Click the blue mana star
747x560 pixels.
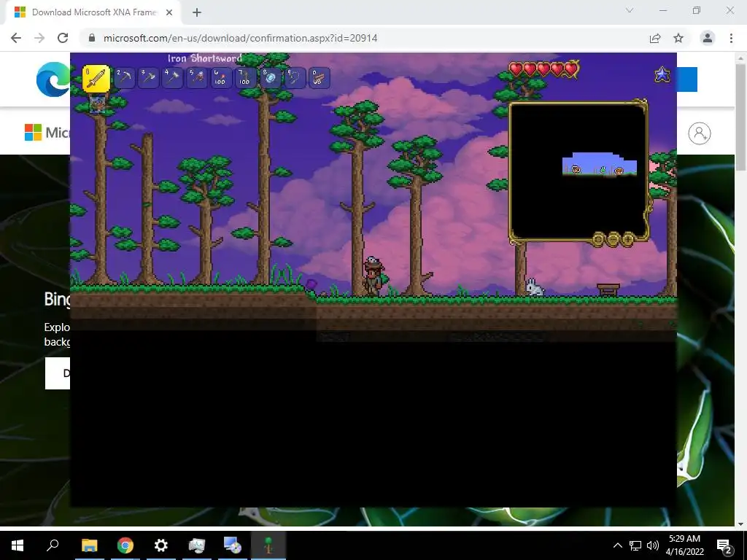pyautogui.click(x=662, y=75)
